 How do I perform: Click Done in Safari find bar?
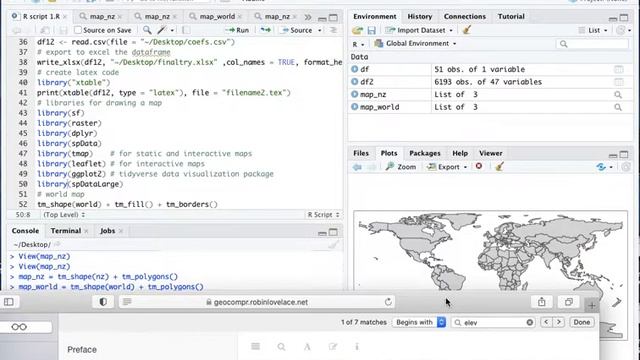coord(582,322)
